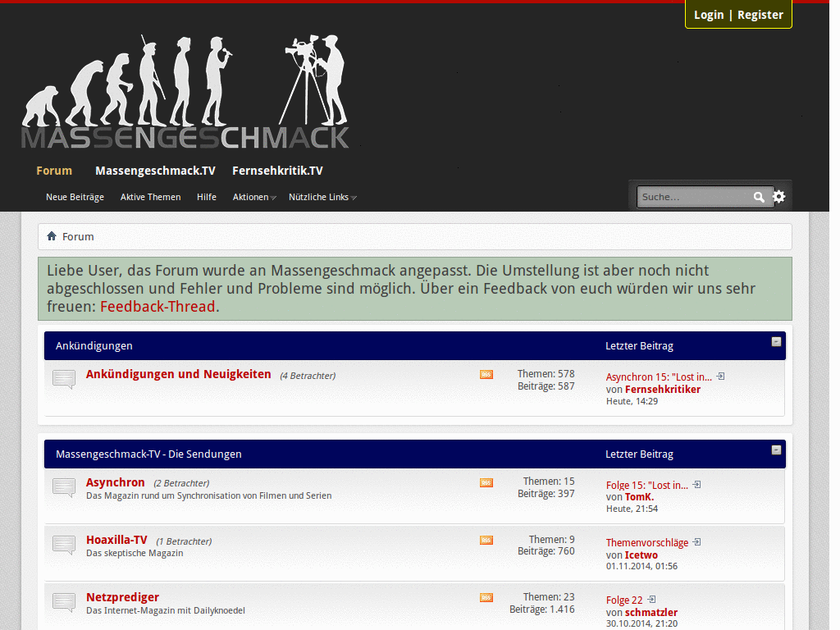
Task: Select the Forum tab
Action: click(54, 171)
